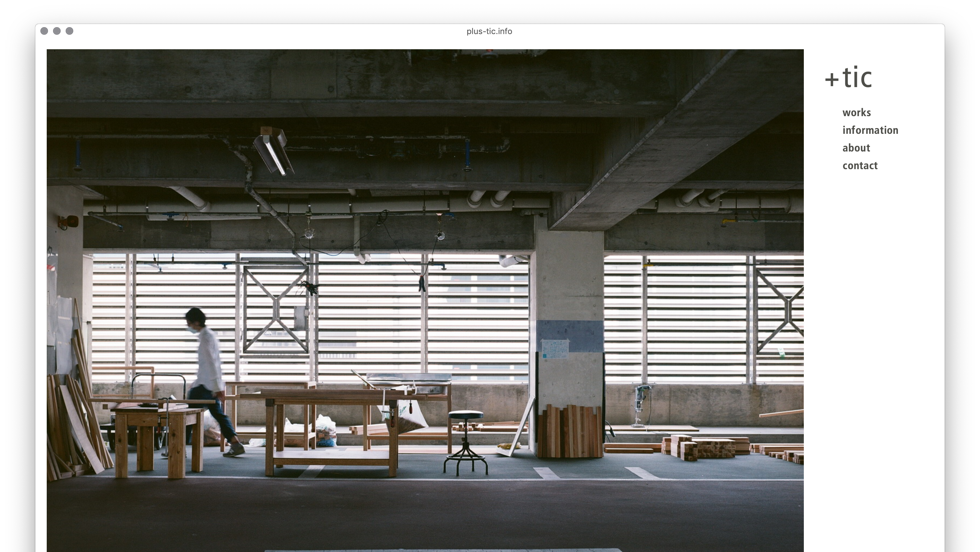Viewport: 980px width, 552px height.
Task: Open the contact page
Action: [x=860, y=165]
